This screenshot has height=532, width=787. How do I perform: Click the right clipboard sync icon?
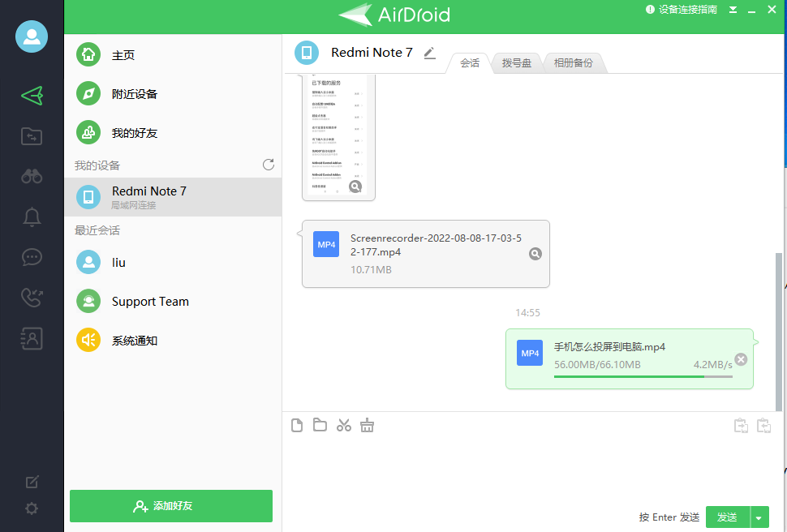(764, 426)
